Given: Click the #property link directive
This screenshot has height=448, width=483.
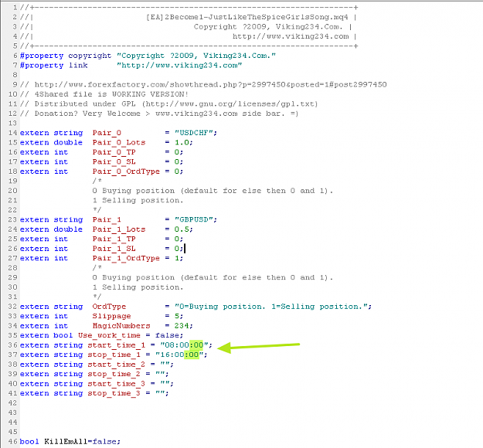Looking at the screenshot, I should (x=53, y=66).
